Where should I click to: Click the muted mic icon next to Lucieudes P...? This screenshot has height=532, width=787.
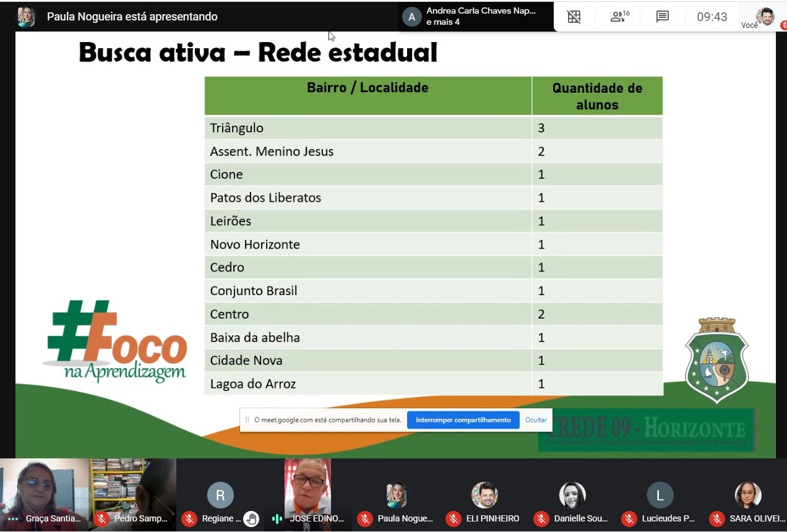click(629, 519)
